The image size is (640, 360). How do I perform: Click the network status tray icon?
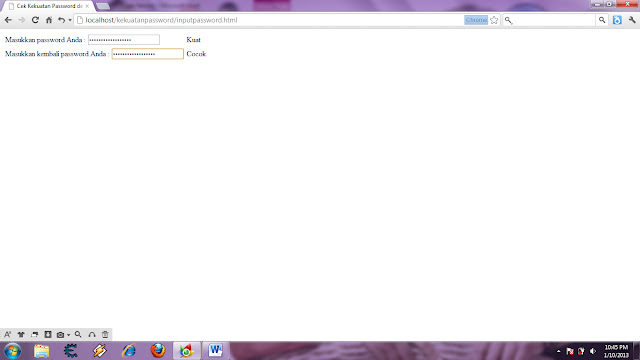581,351
